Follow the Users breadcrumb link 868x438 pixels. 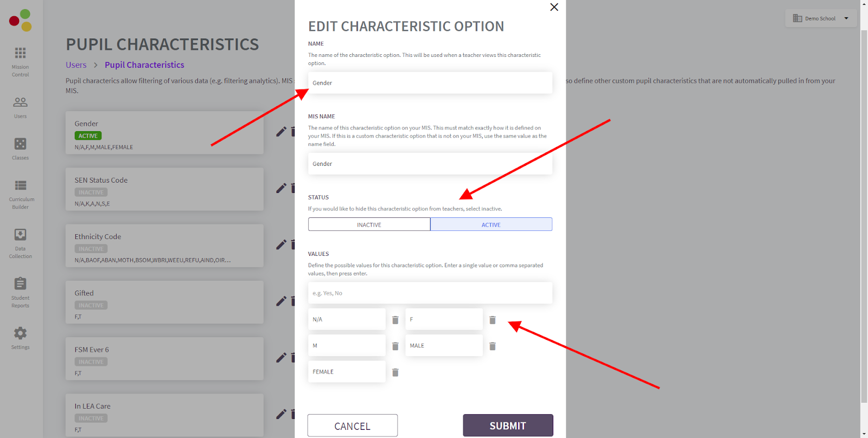(76, 65)
